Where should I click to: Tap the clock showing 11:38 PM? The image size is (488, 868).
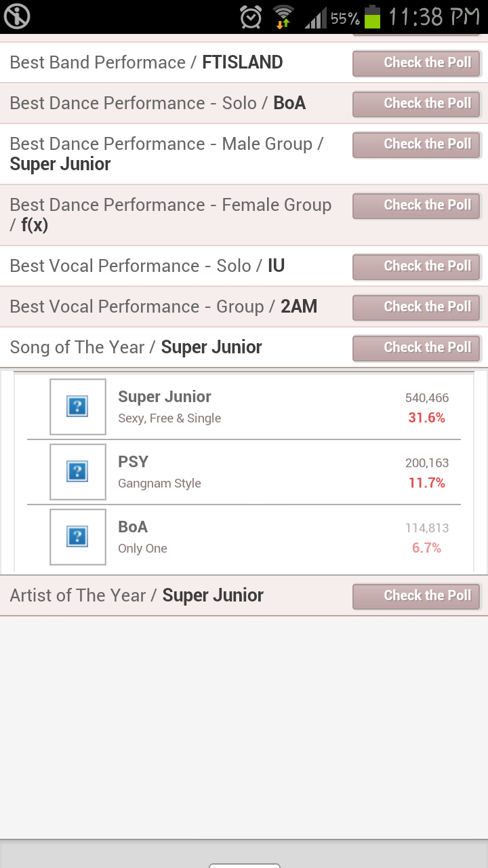(x=434, y=17)
